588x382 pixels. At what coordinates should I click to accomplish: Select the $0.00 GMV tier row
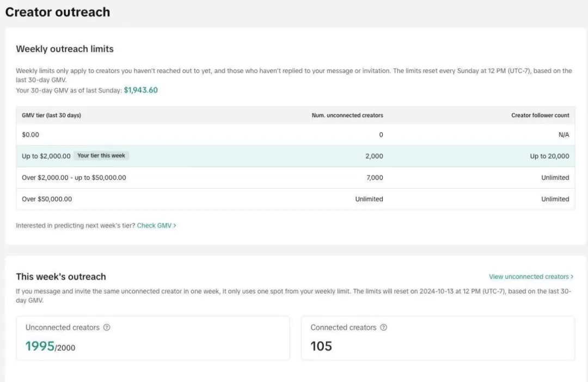click(30, 135)
